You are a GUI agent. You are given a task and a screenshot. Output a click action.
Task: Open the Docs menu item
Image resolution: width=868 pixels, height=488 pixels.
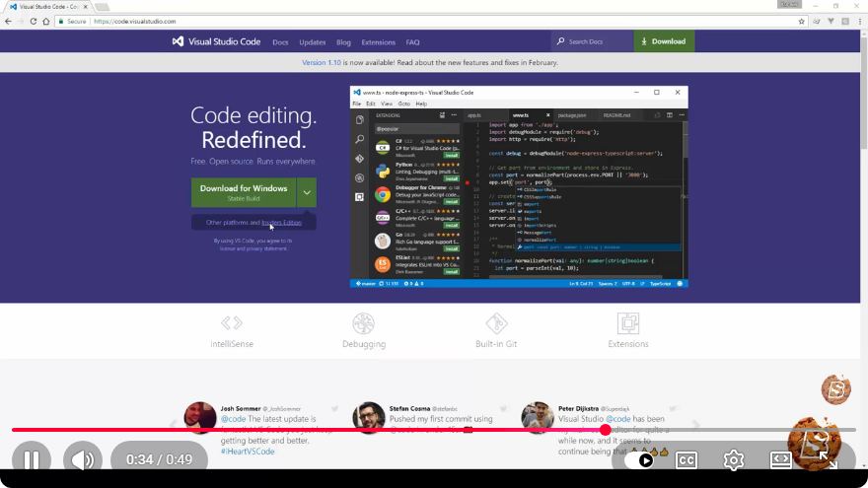pyautogui.click(x=280, y=42)
